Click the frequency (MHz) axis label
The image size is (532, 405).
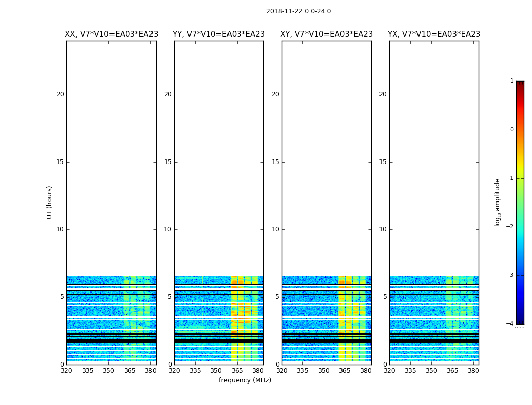(245, 380)
